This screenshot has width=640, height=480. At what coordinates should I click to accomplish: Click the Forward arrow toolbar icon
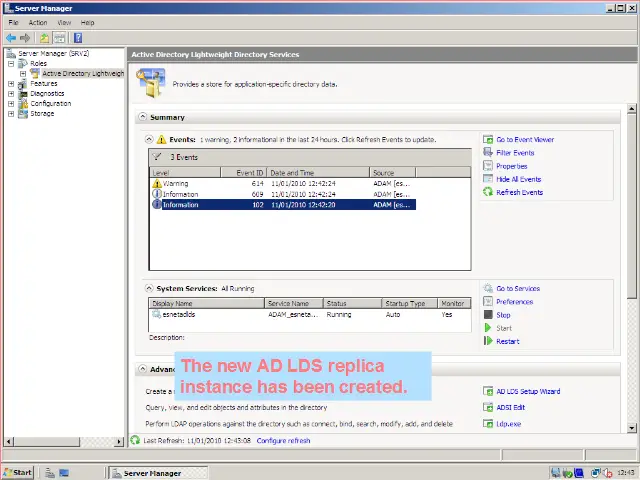25,38
